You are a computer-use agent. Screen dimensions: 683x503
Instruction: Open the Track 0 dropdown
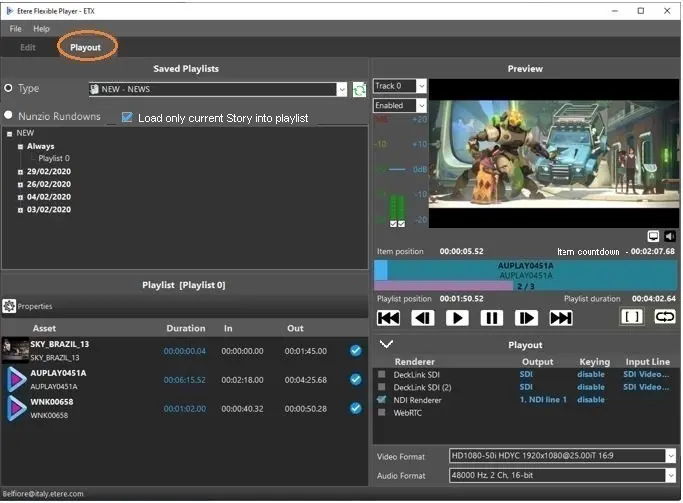point(421,87)
